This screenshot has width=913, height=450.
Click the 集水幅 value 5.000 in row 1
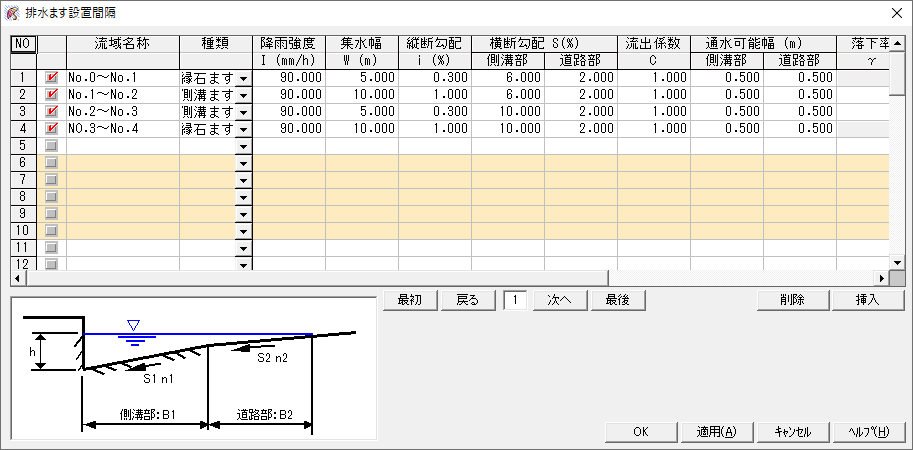click(x=362, y=77)
